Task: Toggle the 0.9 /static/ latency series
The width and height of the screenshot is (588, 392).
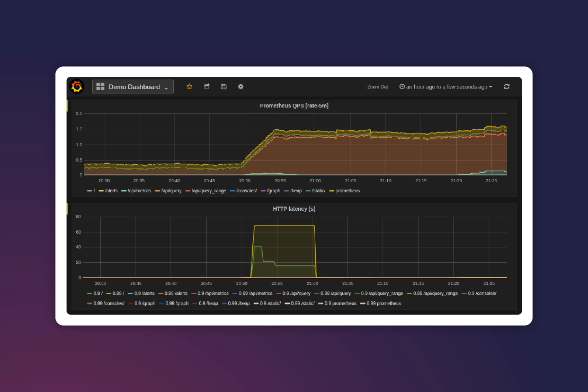Action: coord(268,304)
